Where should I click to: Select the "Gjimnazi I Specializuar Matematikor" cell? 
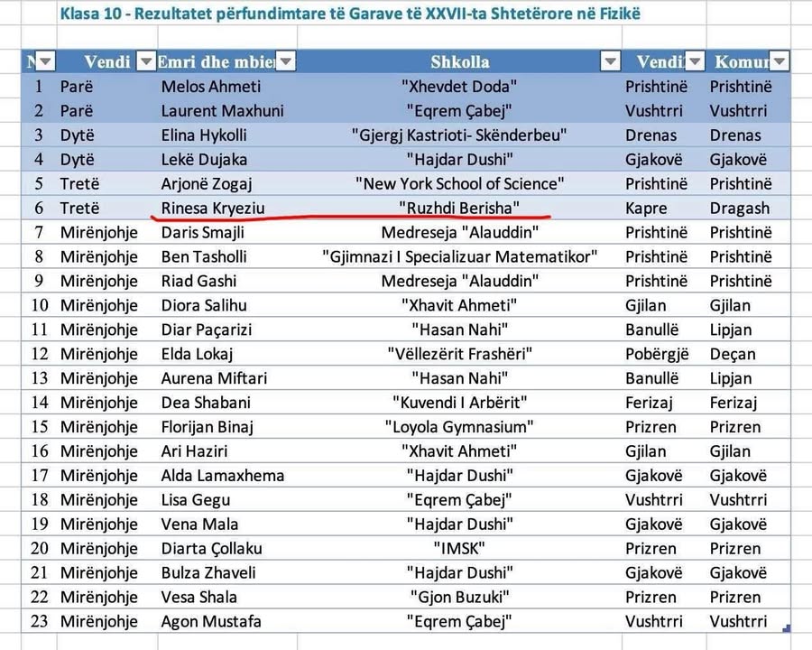[459, 257]
